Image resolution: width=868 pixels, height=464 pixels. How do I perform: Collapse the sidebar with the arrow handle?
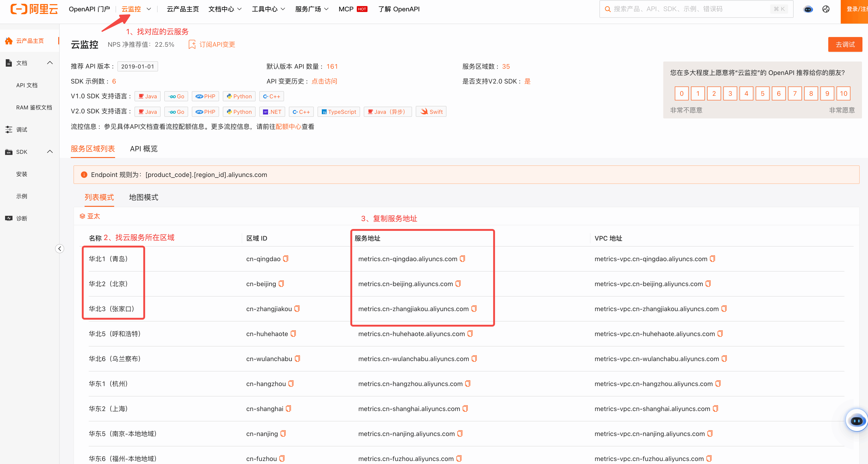pos(60,248)
